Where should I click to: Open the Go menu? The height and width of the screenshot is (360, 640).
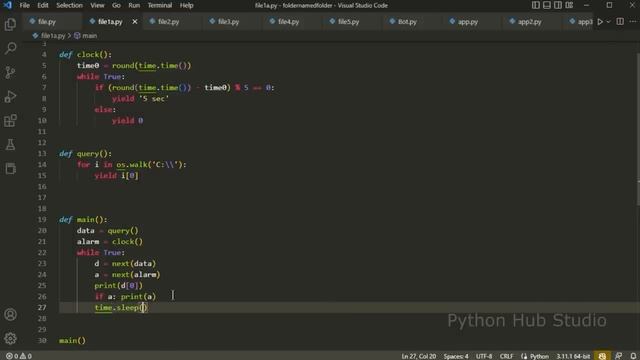click(116, 5)
